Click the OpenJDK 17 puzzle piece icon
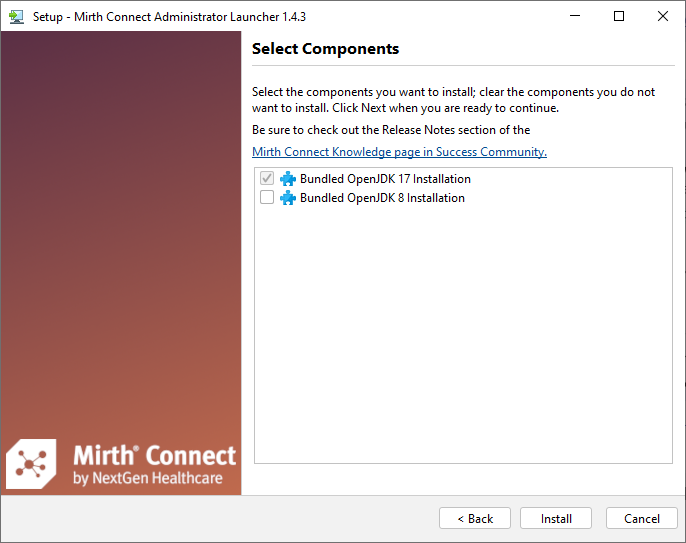 [288, 179]
